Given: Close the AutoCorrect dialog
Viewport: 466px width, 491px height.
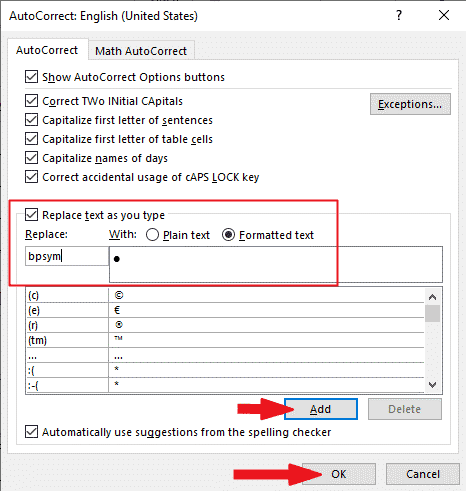Looking at the screenshot, I should pos(444,15).
